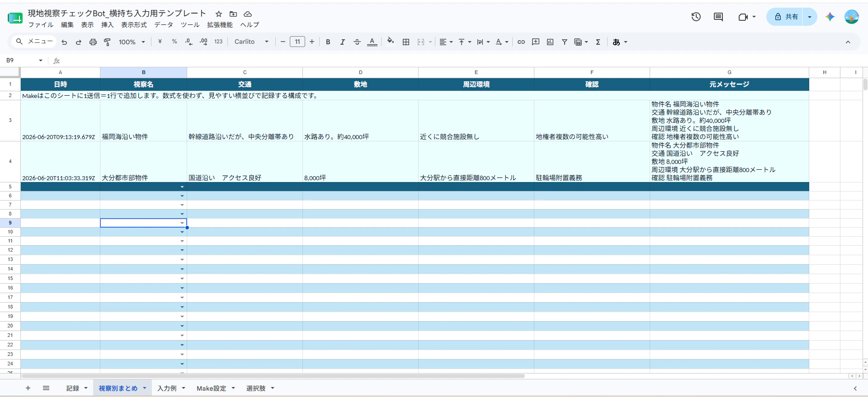Image resolution: width=868 pixels, height=397 pixels.
Task: Insert a chart from the toolbar
Action: coord(550,42)
